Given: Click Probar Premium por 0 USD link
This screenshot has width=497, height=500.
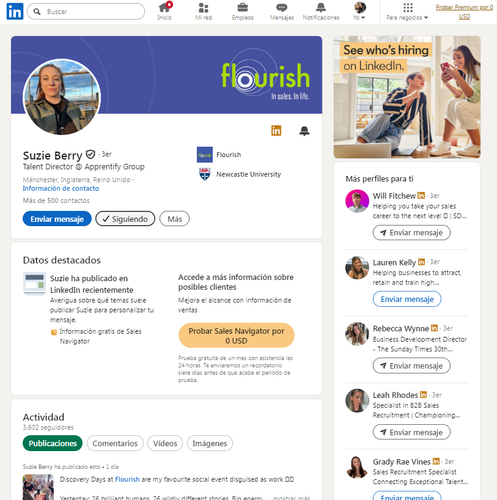Looking at the screenshot, I should [464, 12].
